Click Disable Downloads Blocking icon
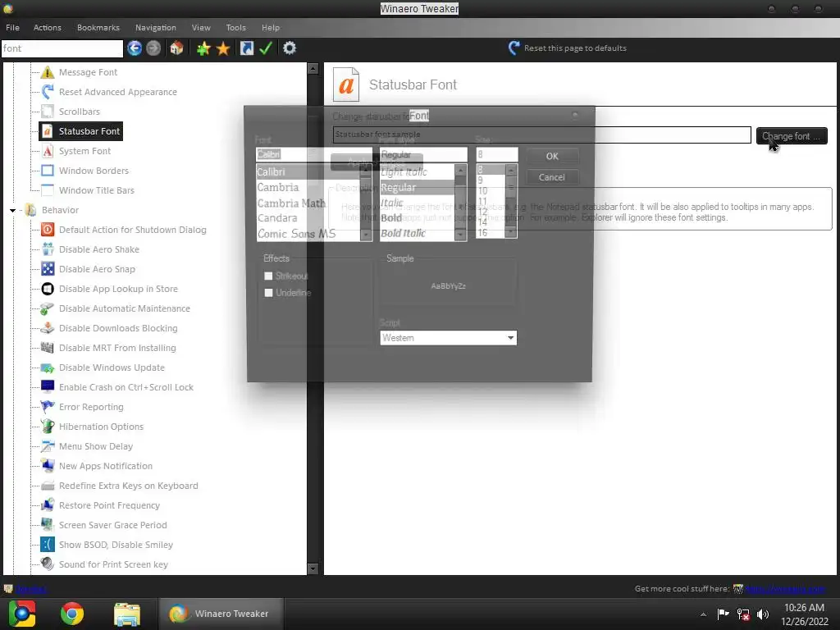This screenshot has height=630, width=840. click(48, 328)
